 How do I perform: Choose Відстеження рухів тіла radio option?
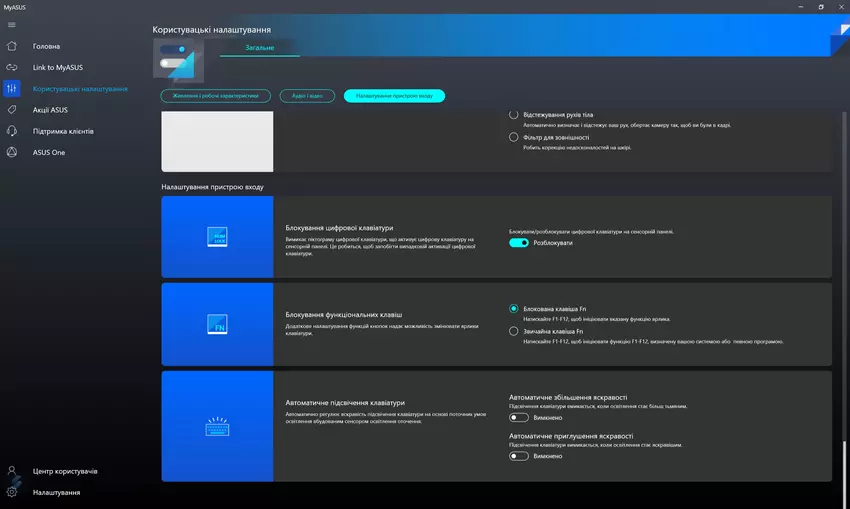[x=514, y=116]
